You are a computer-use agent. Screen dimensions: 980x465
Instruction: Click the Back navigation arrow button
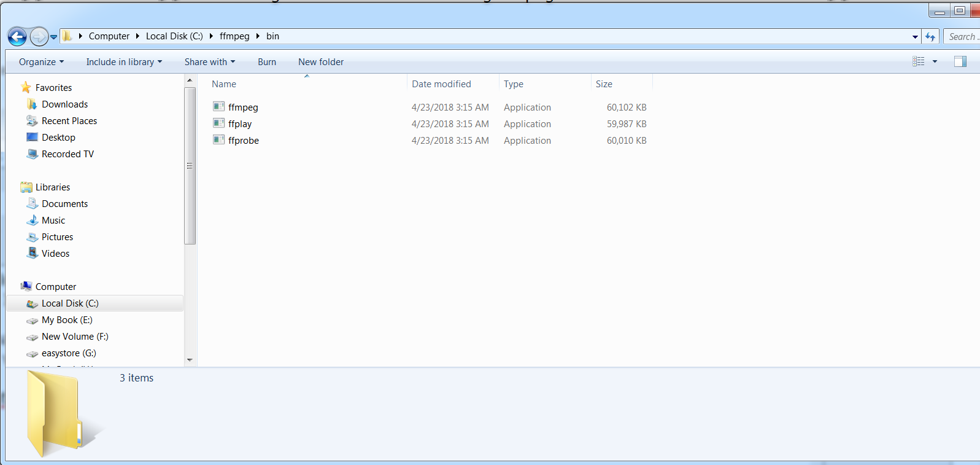point(17,37)
